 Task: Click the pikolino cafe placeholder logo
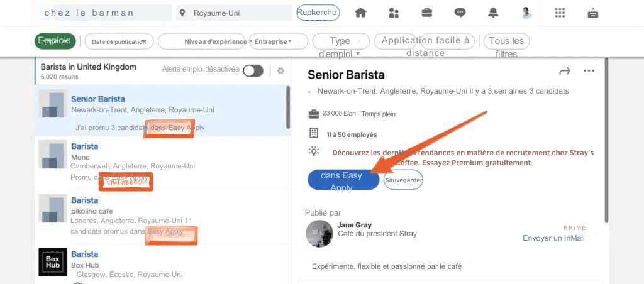[53, 209]
